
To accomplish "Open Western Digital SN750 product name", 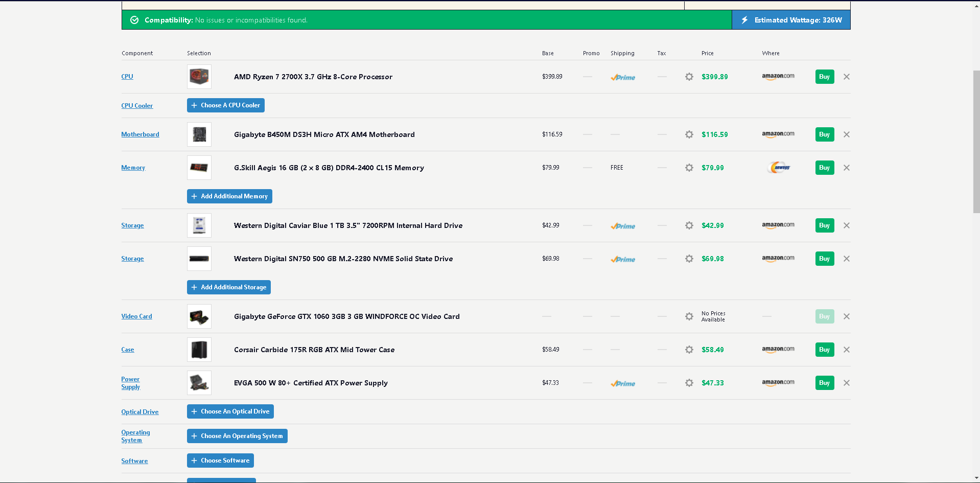I will [343, 259].
